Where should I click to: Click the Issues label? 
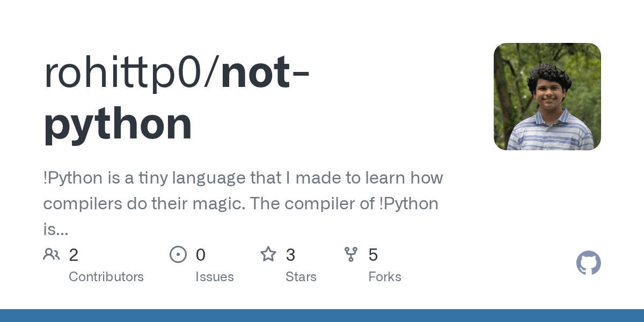point(215,277)
